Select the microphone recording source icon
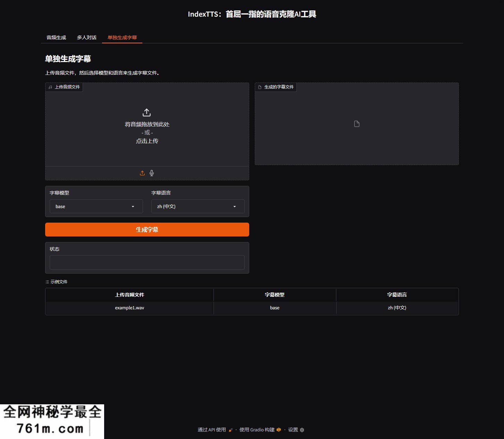The height and width of the screenshot is (439, 504). tap(152, 173)
